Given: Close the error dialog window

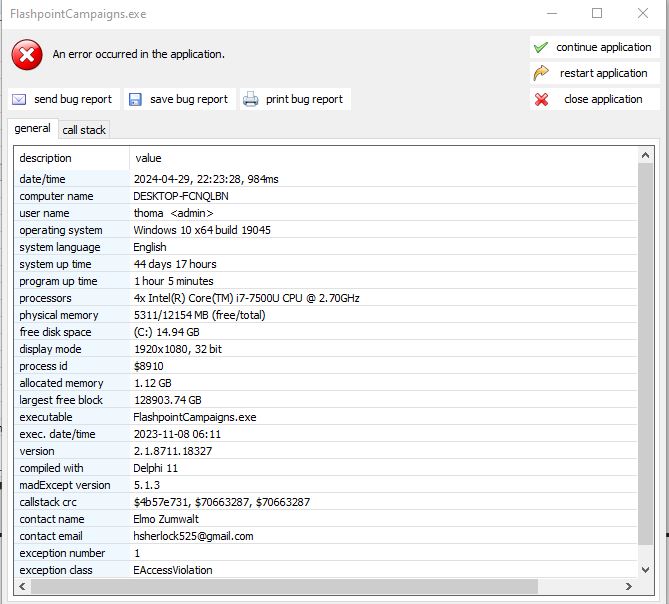Looking at the screenshot, I should [643, 13].
